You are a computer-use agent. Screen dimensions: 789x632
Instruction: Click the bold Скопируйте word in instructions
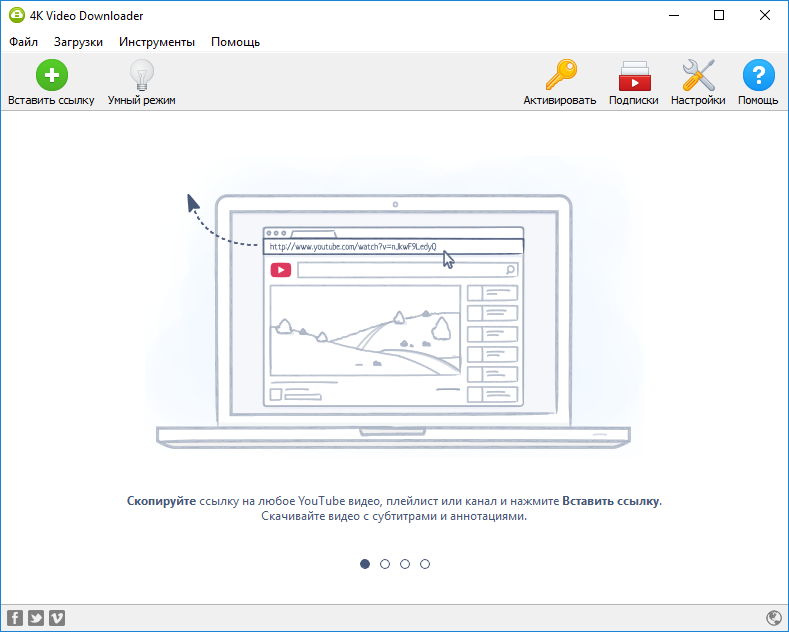tap(161, 501)
